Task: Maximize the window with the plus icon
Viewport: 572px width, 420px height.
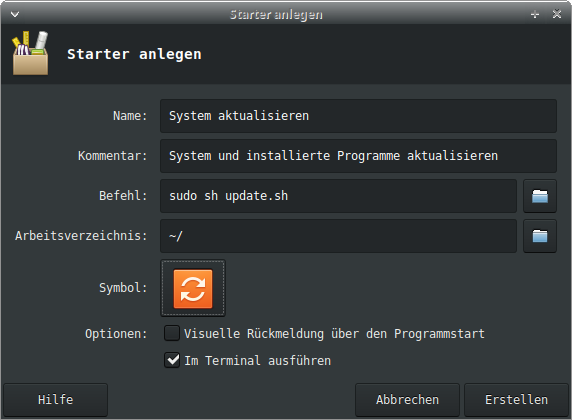Action: tap(535, 15)
